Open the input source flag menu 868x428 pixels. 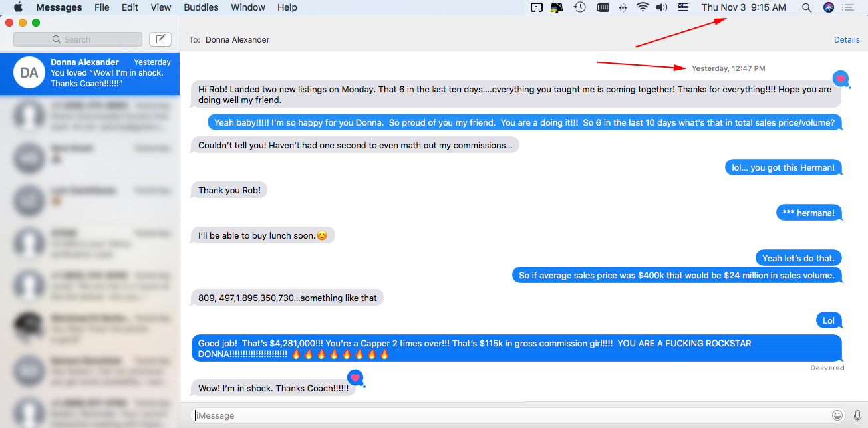(683, 7)
